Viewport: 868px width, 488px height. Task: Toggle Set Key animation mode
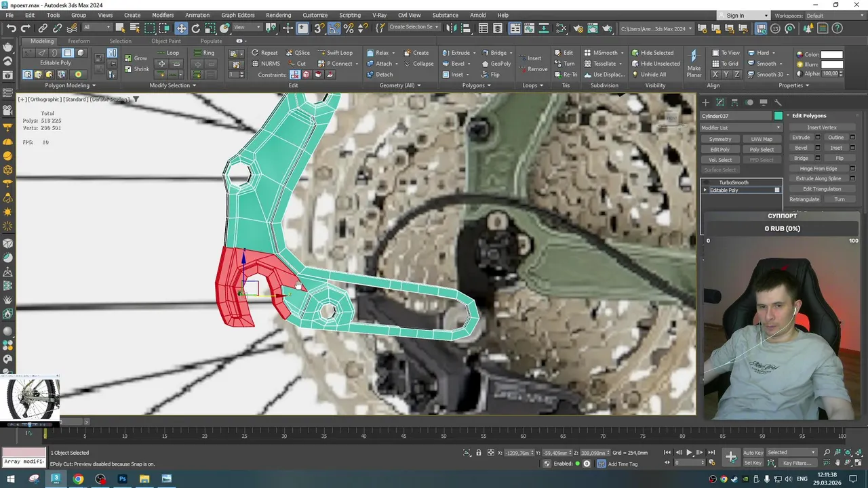point(753,463)
